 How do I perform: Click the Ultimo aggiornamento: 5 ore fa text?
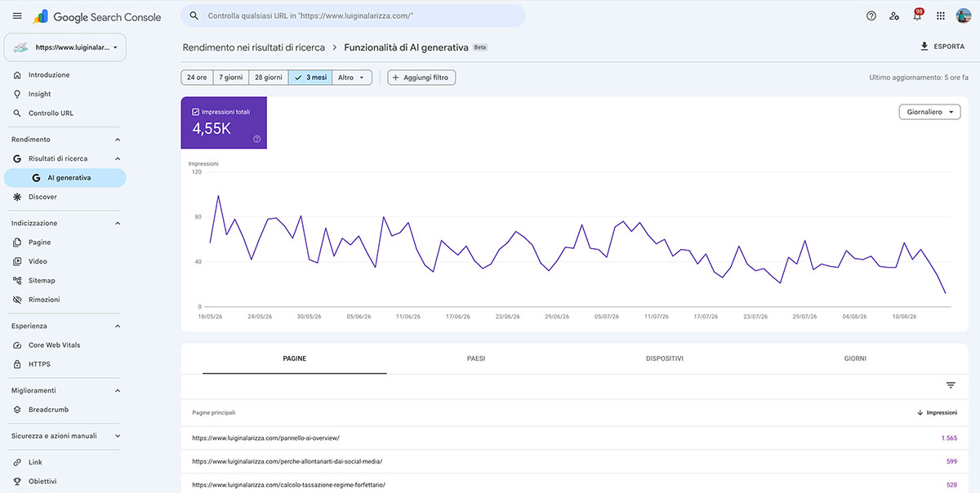(919, 78)
